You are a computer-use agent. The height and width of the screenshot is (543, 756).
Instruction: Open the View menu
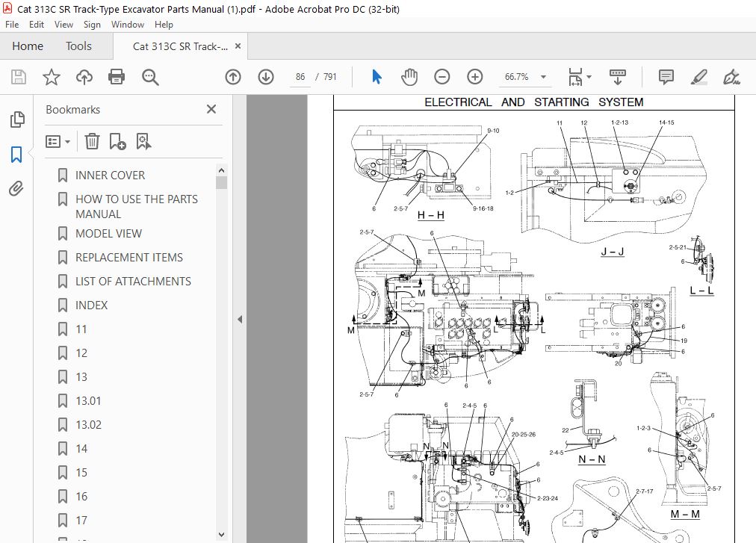click(x=63, y=25)
